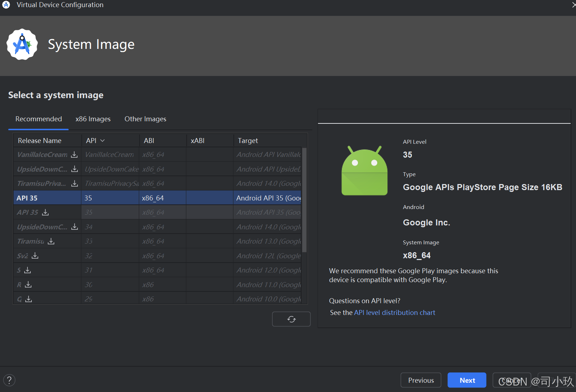Open the API column sort dropdown
Image resolution: width=576 pixels, height=392 pixels.
click(x=102, y=140)
